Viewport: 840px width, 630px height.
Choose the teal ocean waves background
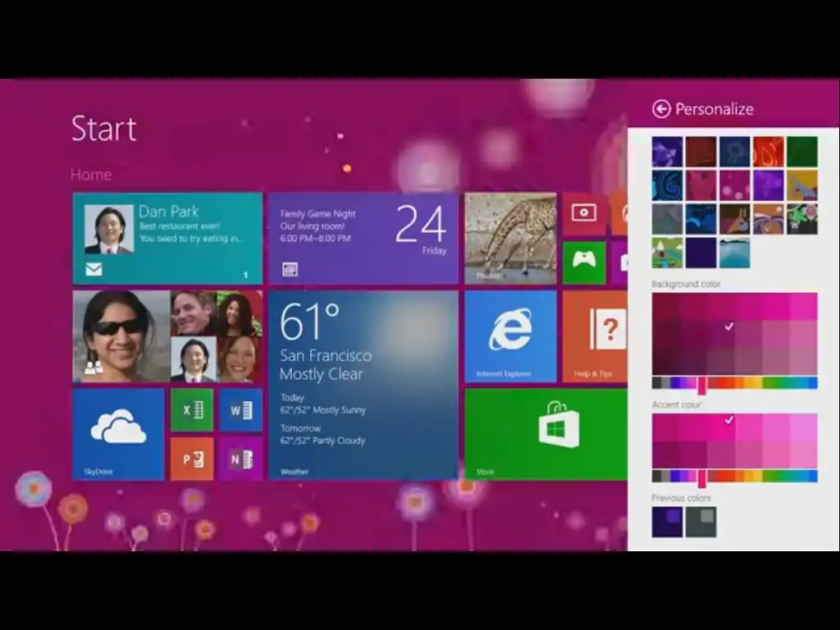734,253
